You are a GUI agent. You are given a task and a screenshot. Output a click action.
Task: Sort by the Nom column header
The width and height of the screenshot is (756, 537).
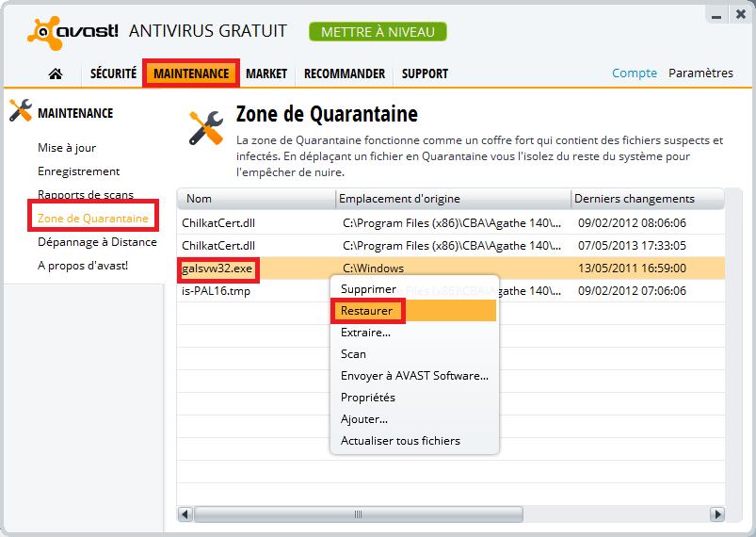click(x=256, y=199)
